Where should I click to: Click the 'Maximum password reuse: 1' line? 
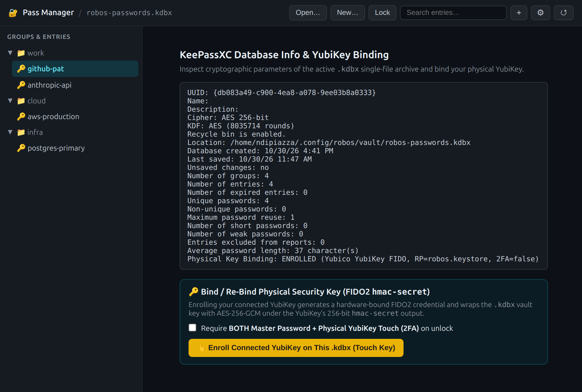[241, 217]
